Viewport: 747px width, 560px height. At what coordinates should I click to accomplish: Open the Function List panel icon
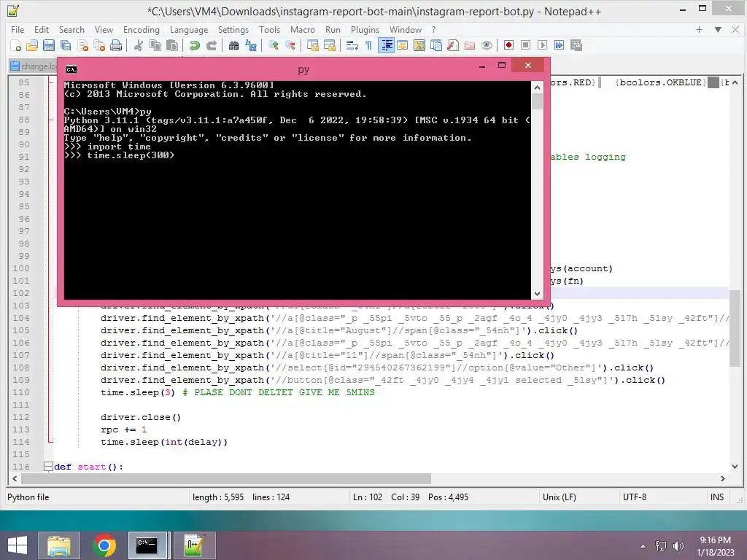453,45
